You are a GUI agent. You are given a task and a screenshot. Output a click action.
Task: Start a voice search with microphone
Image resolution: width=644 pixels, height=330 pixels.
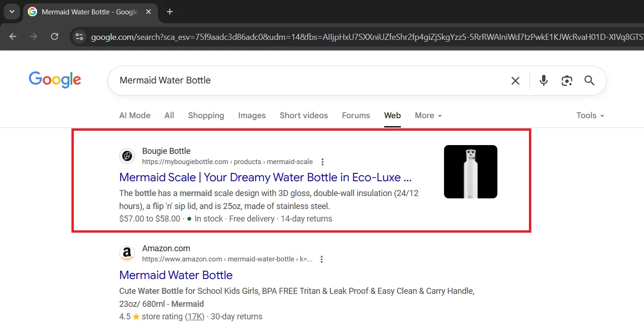[544, 81]
